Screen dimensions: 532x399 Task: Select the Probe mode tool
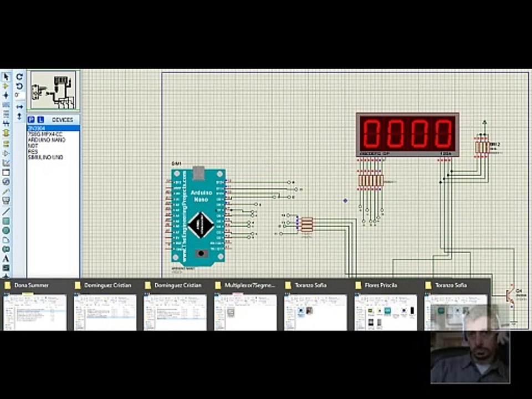click(x=6, y=191)
